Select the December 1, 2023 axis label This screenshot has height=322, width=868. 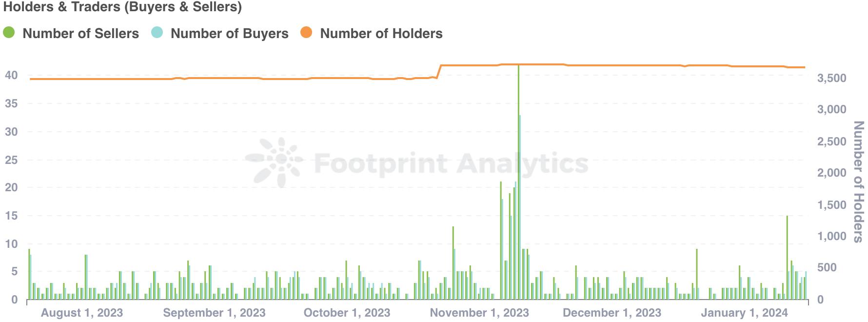click(x=612, y=313)
